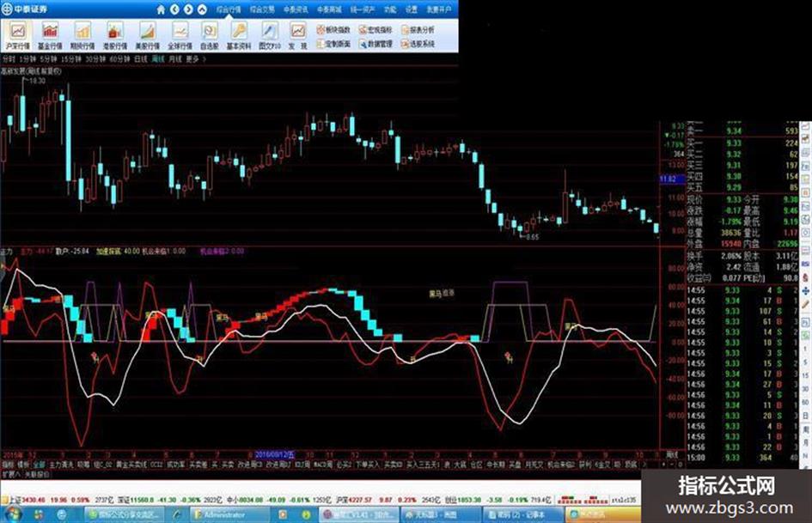Open the 沪深行情 market toolbar icon

point(19,36)
